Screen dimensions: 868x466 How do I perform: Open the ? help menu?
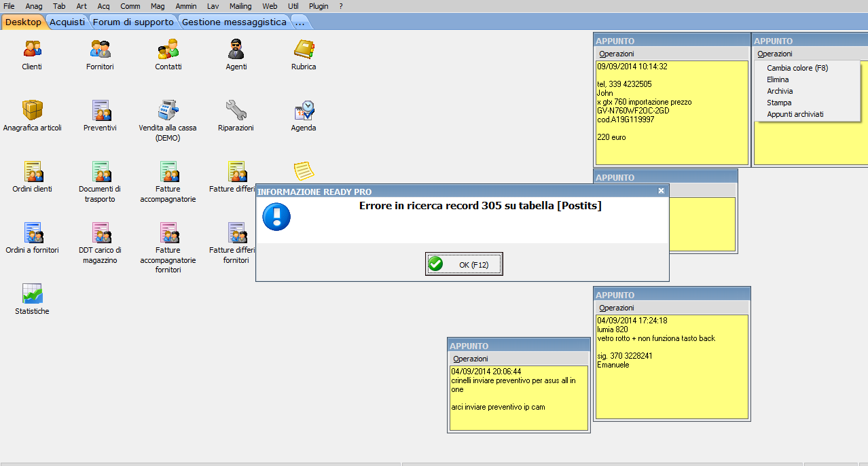(x=341, y=6)
